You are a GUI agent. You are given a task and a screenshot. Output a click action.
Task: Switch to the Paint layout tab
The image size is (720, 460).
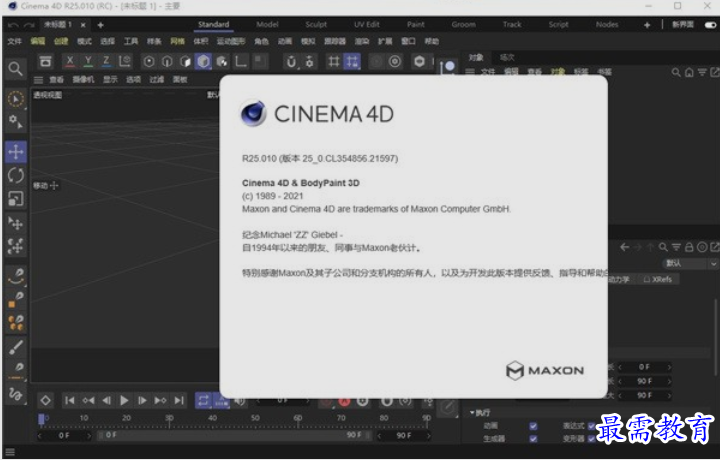click(x=416, y=24)
